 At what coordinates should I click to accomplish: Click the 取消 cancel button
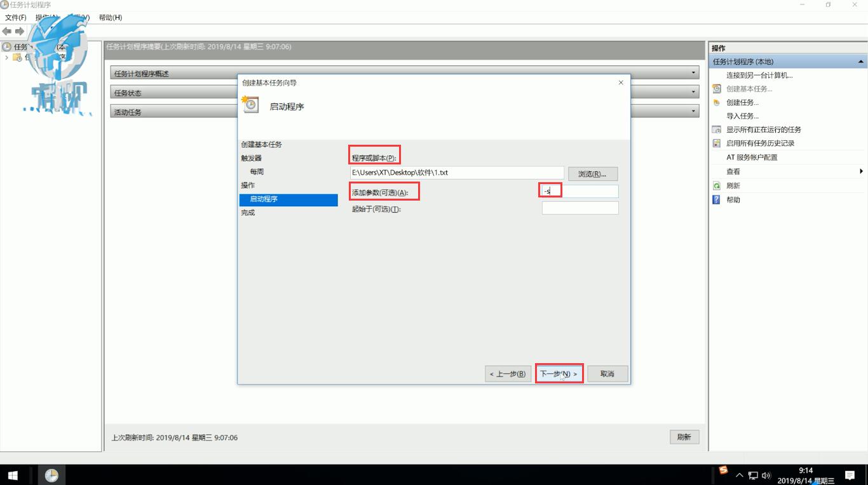click(x=607, y=374)
